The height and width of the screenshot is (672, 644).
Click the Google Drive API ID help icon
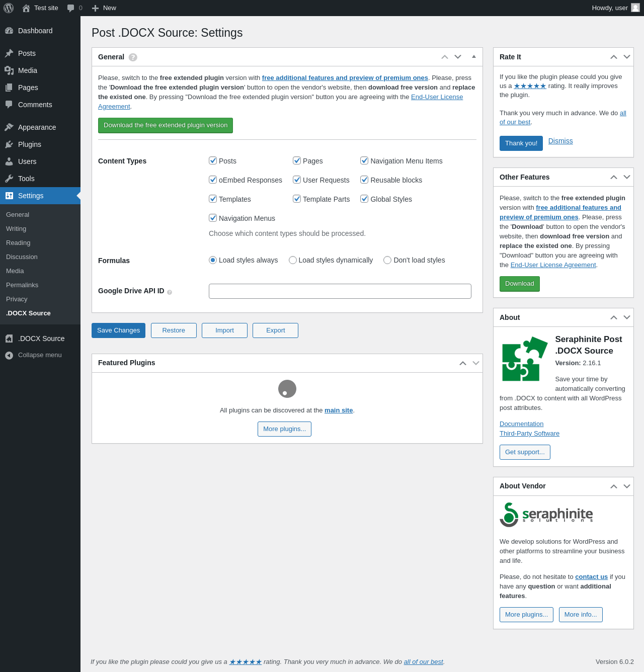(x=170, y=292)
